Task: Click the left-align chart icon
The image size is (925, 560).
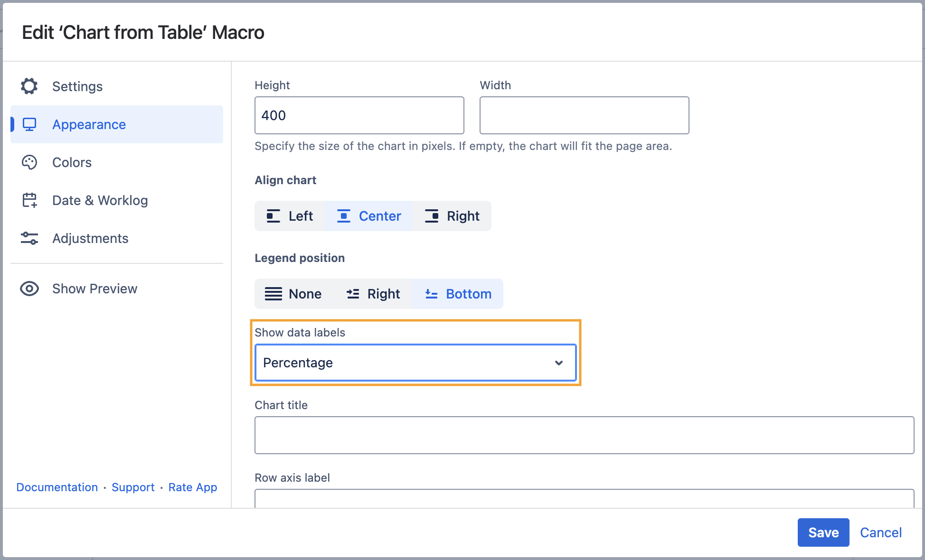Action: coord(274,216)
